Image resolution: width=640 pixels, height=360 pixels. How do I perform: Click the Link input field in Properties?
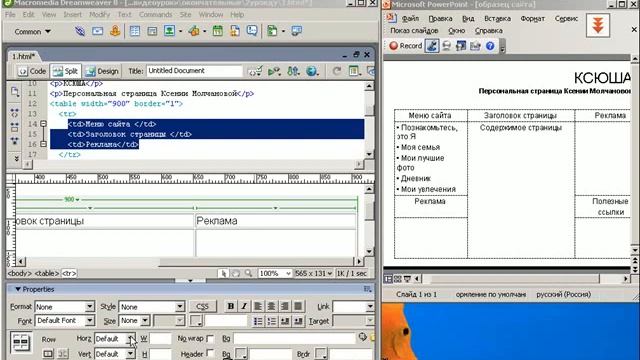(349, 307)
